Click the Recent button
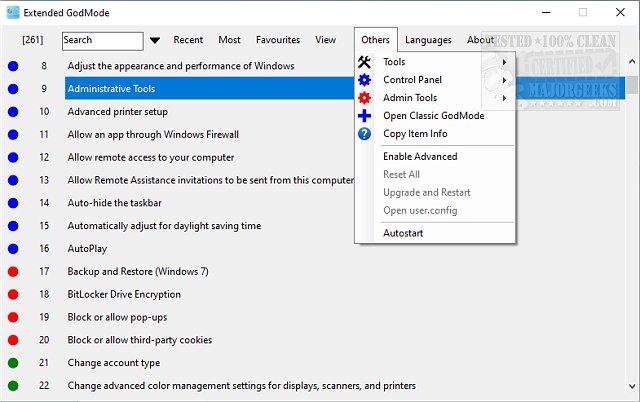Image resolution: width=640 pixels, height=402 pixels. tap(188, 40)
